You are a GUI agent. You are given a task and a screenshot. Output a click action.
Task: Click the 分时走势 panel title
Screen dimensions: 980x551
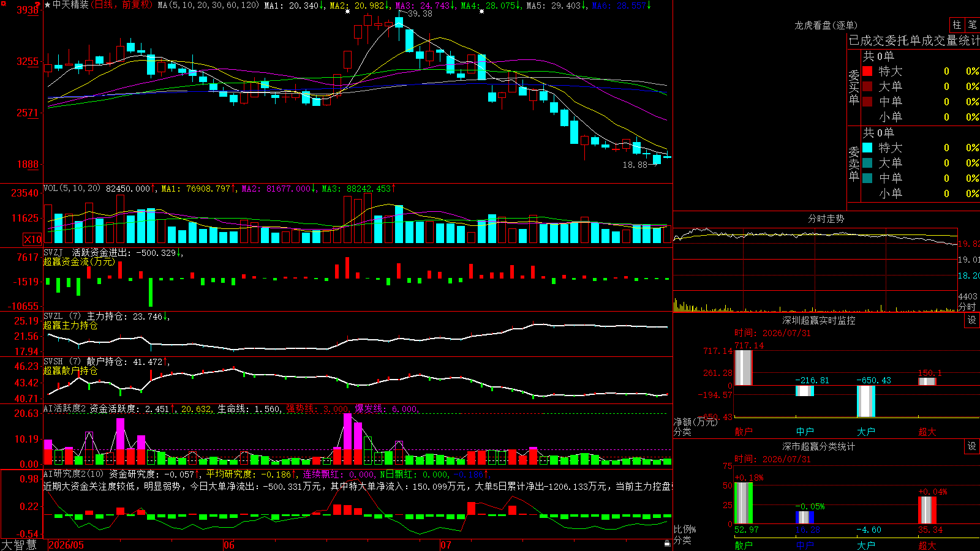pyautogui.click(x=826, y=219)
